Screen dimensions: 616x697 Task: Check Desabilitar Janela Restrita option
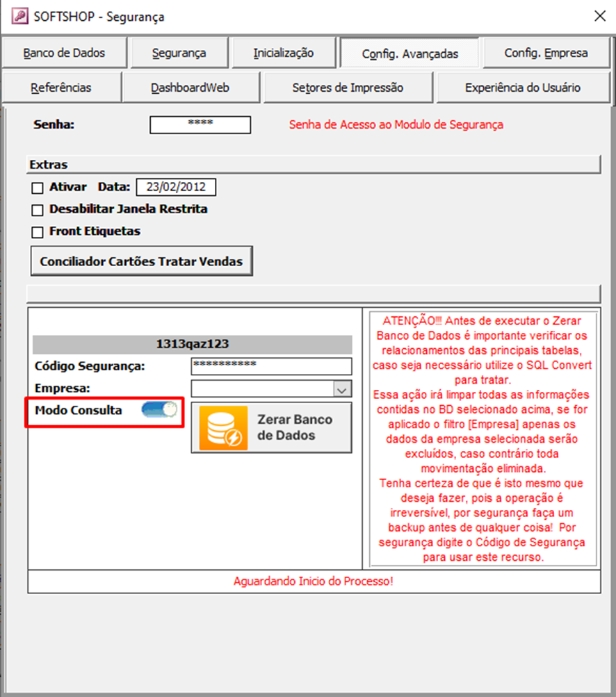click(x=38, y=209)
